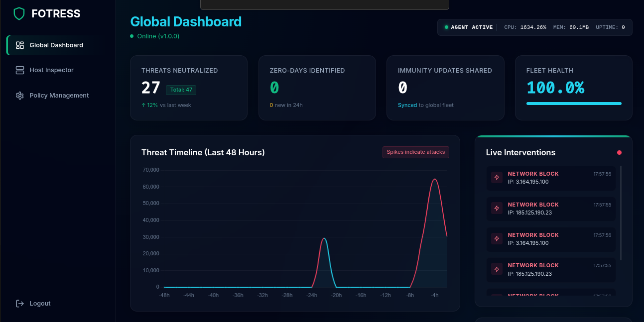The height and width of the screenshot is (322, 644).
Task: Click the UPTIME: 0 readout
Action: click(610, 27)
